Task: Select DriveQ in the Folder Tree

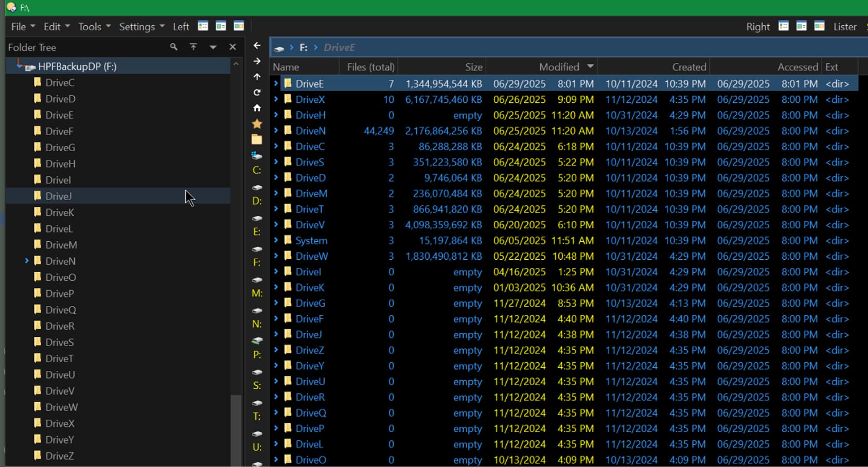Action: pos(60,310)
